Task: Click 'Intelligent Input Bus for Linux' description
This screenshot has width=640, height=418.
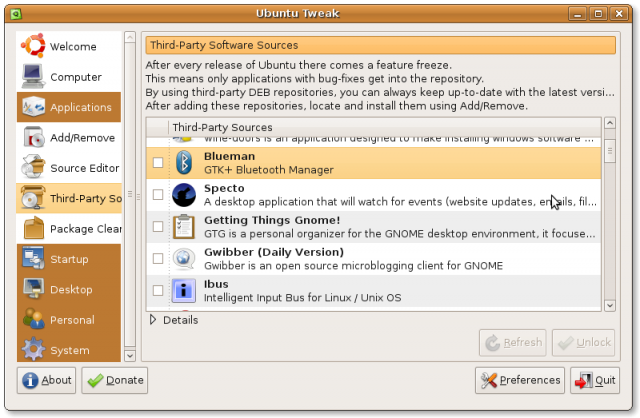Action: click(302, 298)
